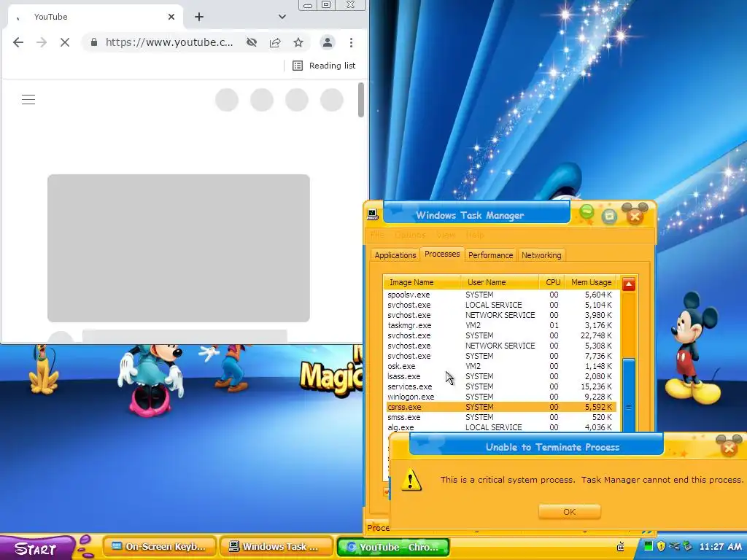Sort processes by User Name column
This screenshot has width=747, height=560.
click(x=500, y=282)
